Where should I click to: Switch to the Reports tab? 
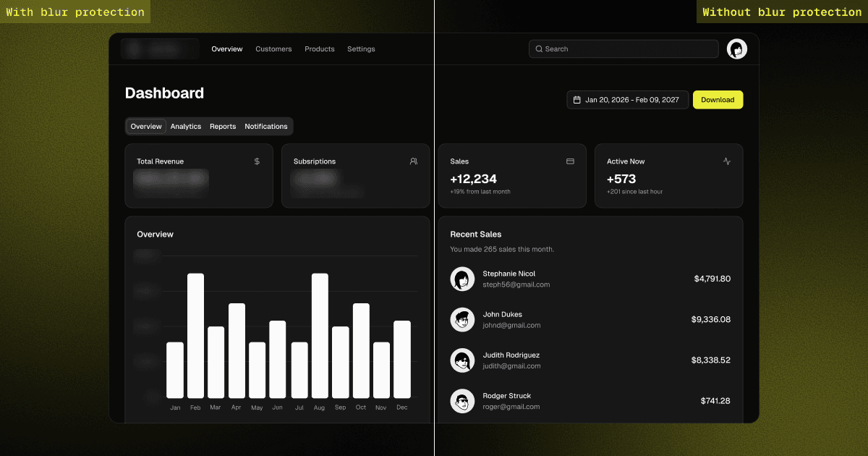[223, 127]
